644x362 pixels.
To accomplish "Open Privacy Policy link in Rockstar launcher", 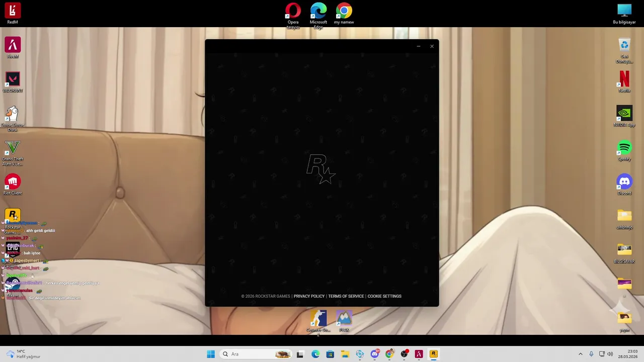I will 309,296.
